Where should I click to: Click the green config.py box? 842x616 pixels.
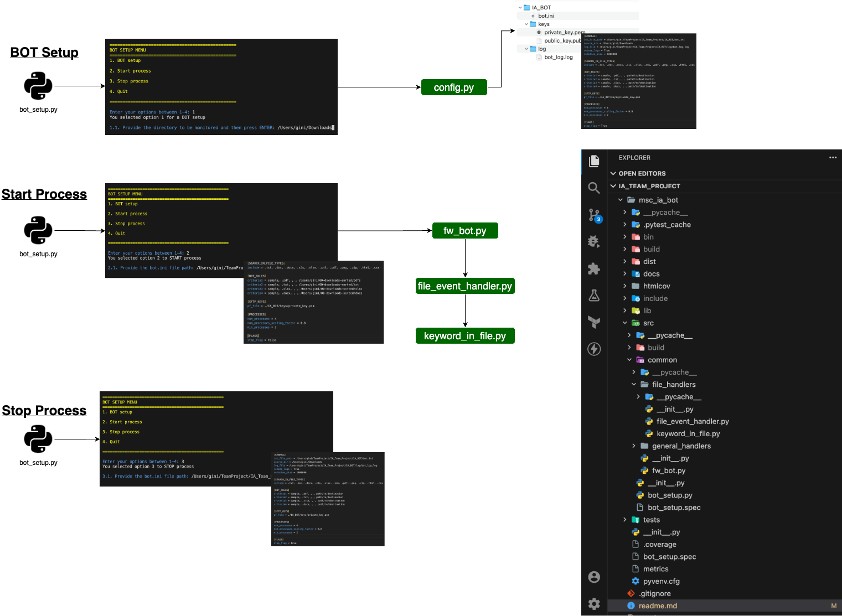pyautogui.click(x=454, y=87)
